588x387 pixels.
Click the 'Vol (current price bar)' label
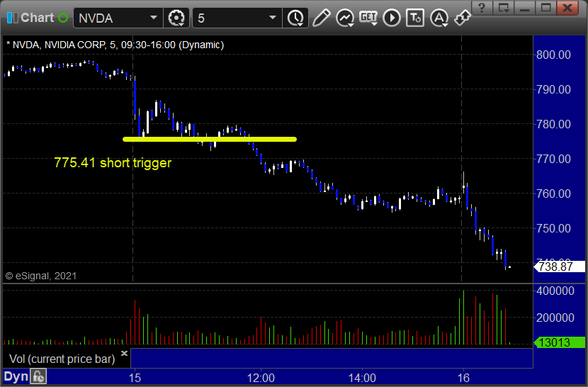pyautogui.click(x=62, y=359)
